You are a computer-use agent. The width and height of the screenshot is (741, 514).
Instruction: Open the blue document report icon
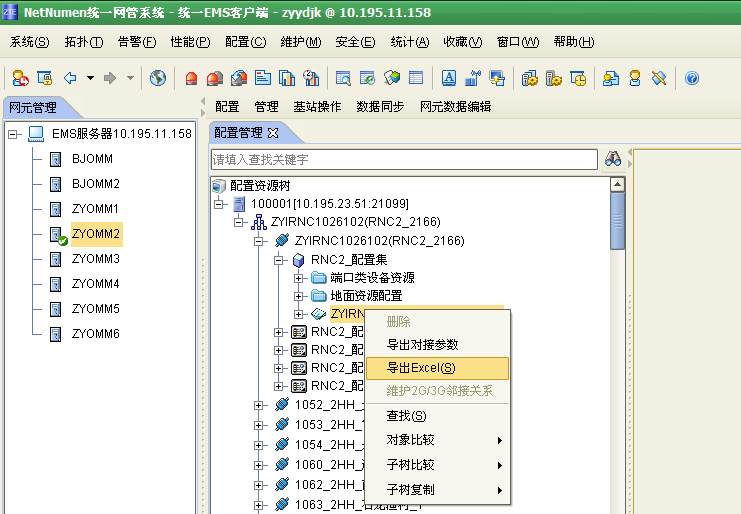pyautogui.click(x=263, y=78)
